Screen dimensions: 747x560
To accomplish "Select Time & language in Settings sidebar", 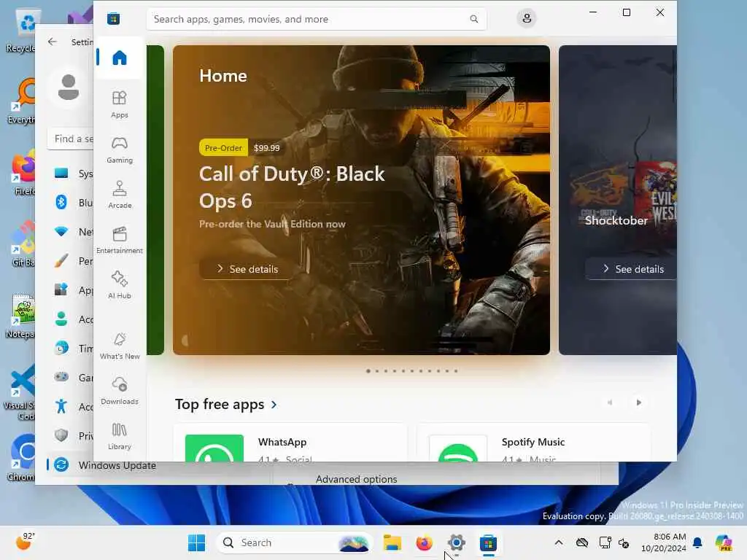I will tap(71, 348).
